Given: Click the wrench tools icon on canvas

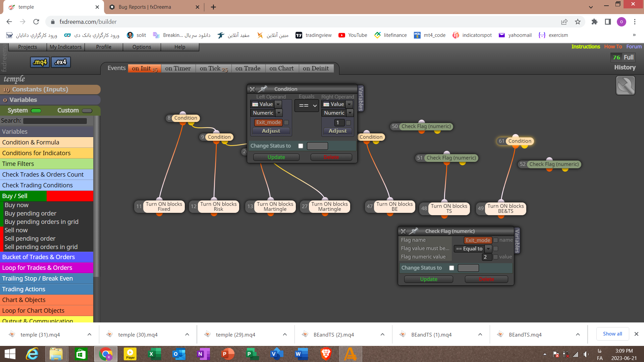Looking at the screenshot, I should pos(625,85).
